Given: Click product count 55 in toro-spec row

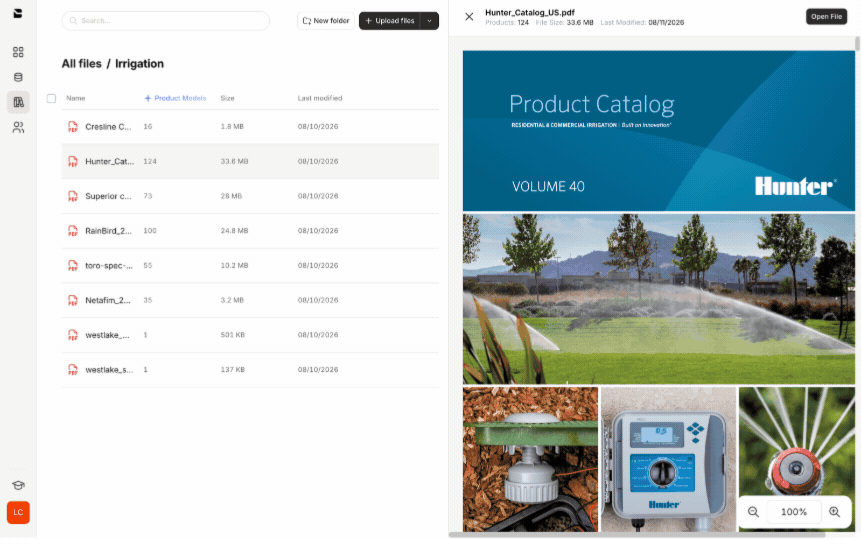Looking at the screenshot, I should tap(148, 265).
